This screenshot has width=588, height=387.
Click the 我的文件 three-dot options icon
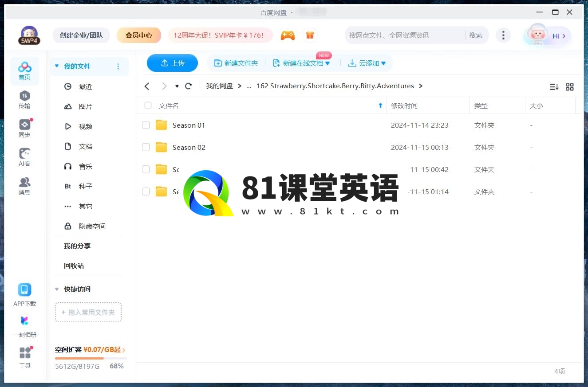[118, 66]
